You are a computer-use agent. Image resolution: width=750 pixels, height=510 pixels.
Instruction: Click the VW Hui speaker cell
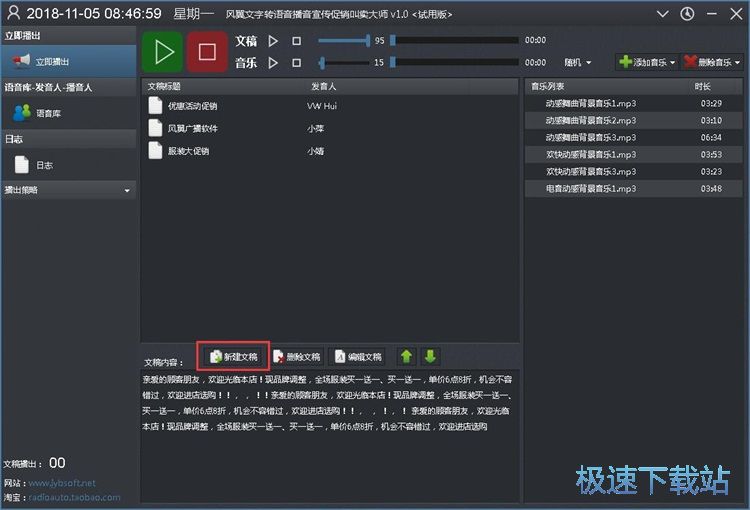coord(322,106)
